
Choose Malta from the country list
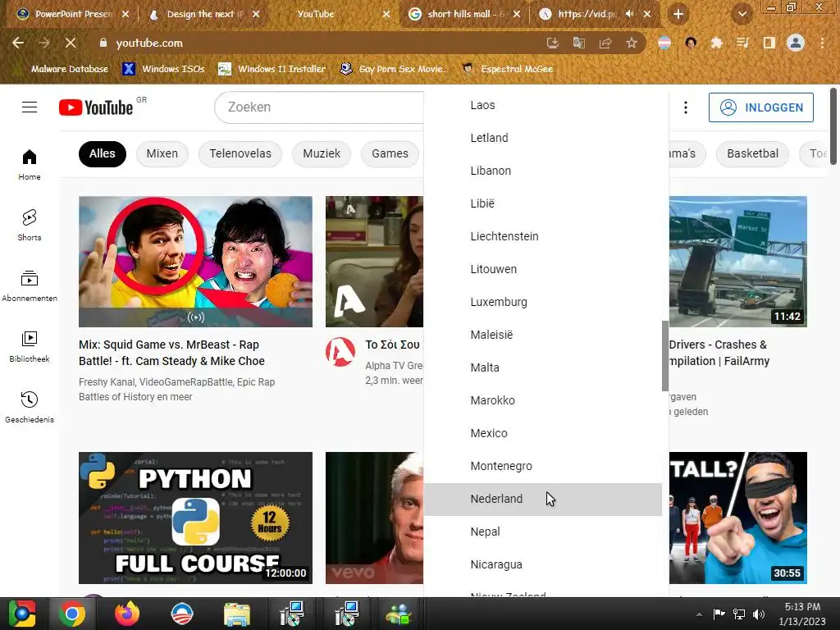click(543, 367)
